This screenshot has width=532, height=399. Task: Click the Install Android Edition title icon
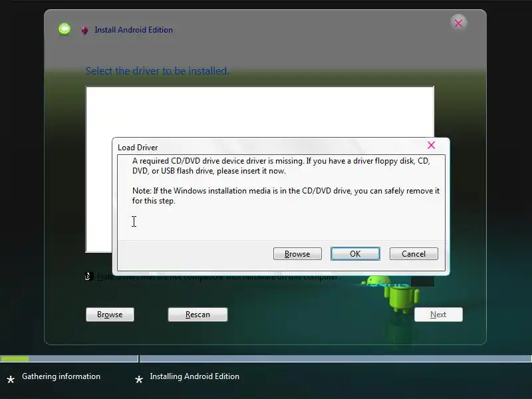pyautogui.click(x=85, y=30)
